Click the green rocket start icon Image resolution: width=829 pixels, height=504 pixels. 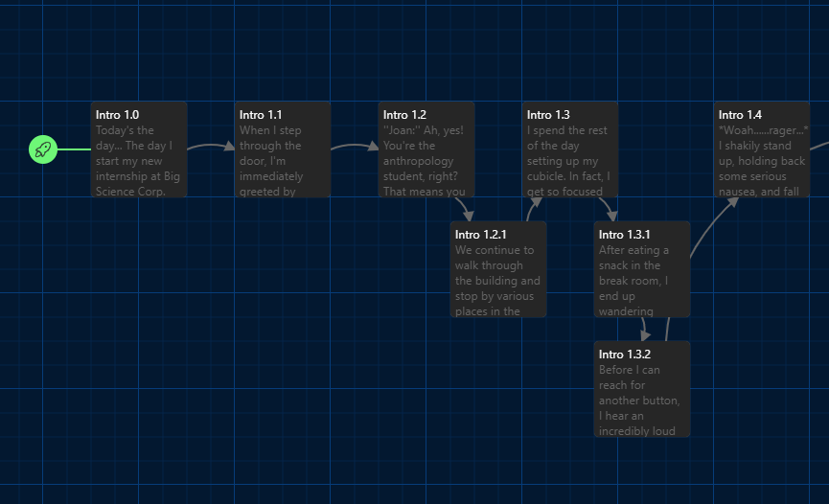[43, 149]
